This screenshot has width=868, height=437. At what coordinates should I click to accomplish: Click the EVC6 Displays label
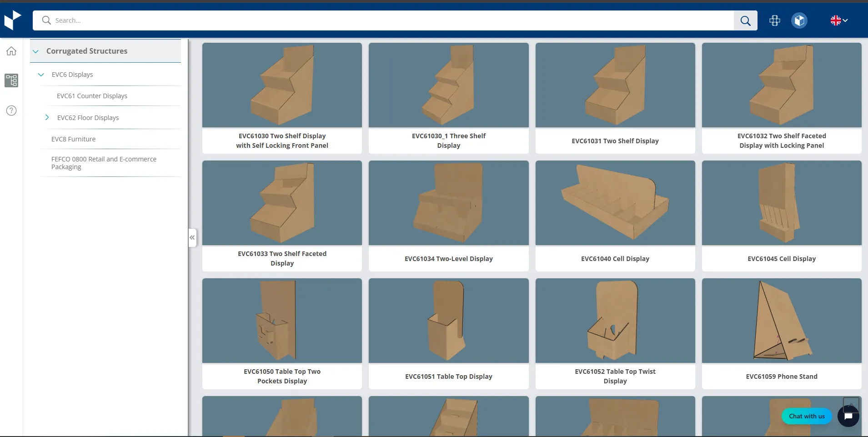(x=72, y=75)
